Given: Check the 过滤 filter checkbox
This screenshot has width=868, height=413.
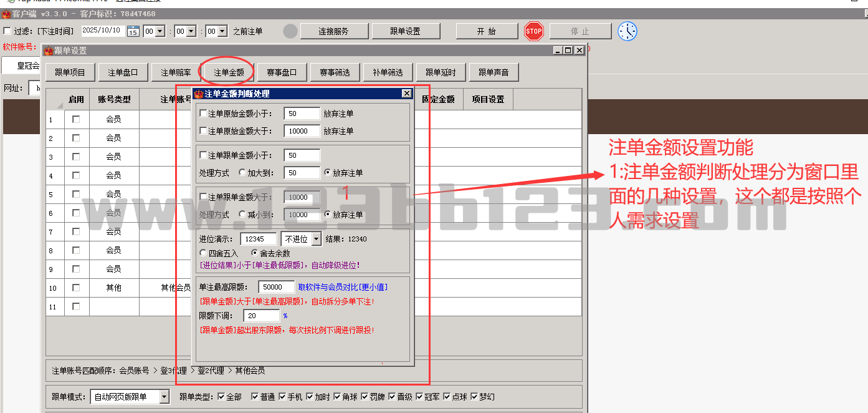Looking at the screenshot, I should tap(7, 31).
